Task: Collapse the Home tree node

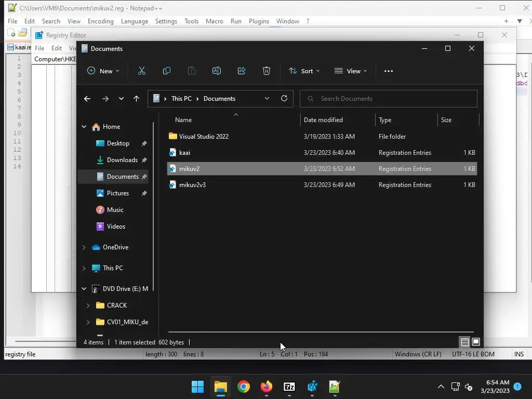Action: 84,127
